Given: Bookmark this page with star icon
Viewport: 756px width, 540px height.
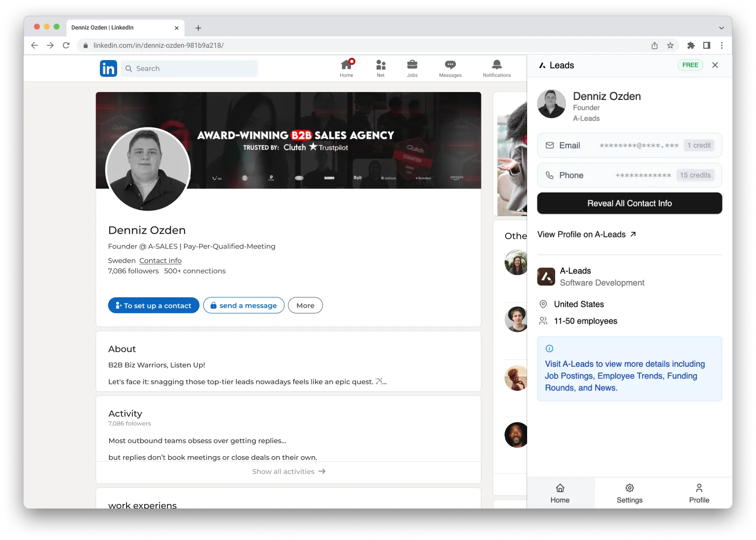Looking at the screenshot, I should point(670,45).
